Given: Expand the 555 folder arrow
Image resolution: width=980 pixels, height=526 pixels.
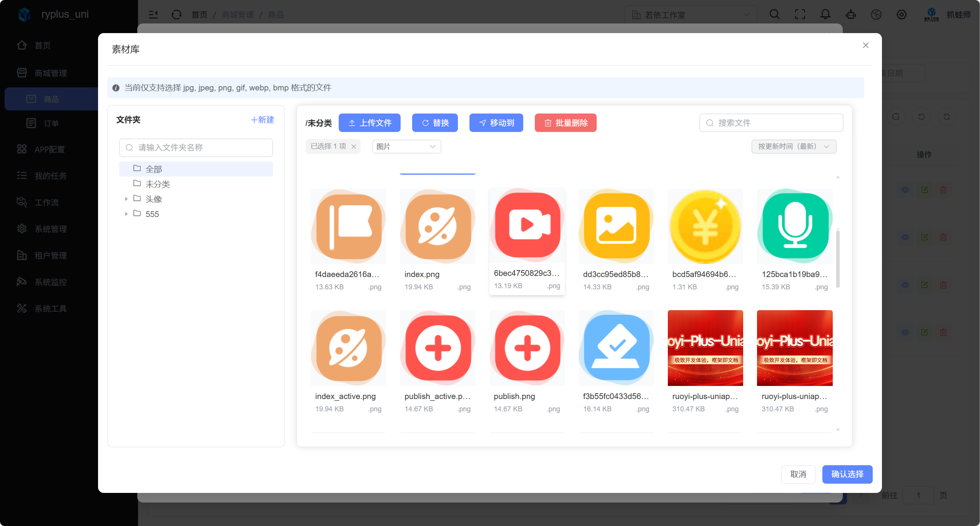Looking at the screenshot, I should 126,214.
